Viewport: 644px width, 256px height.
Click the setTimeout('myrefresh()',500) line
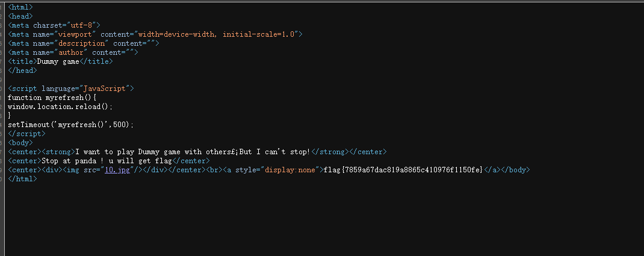[x=70, y=125]
